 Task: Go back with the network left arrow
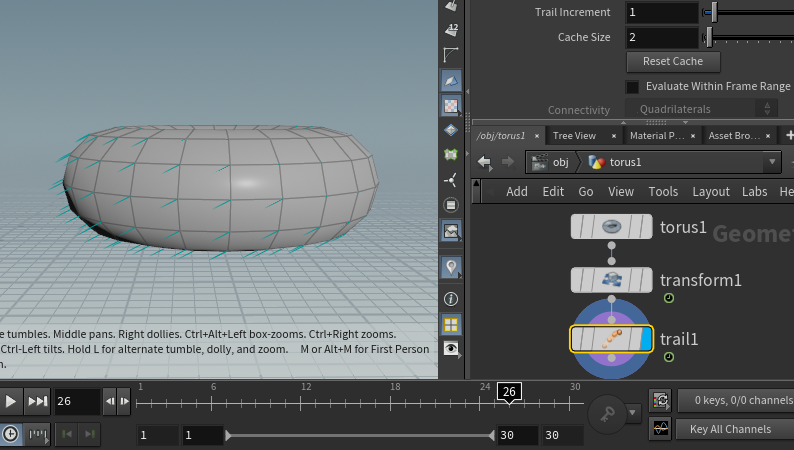point(484,162)
